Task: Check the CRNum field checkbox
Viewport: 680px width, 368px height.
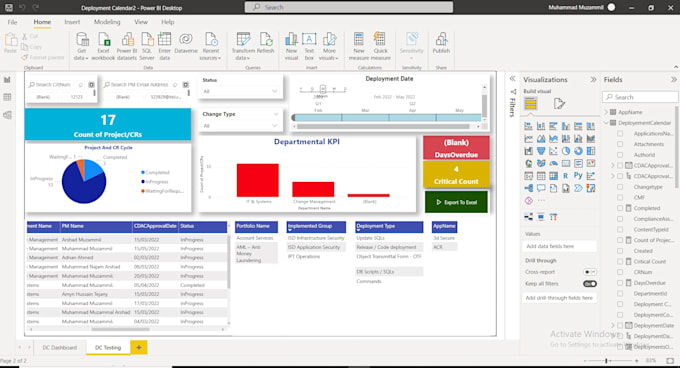Action: [x=620, y=272]
